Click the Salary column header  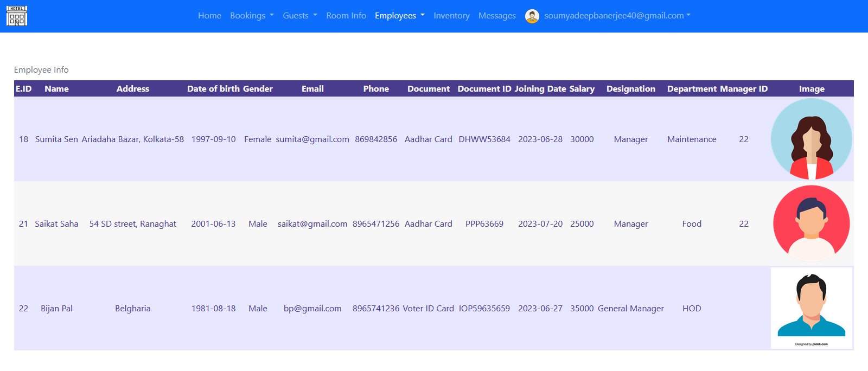582,89
